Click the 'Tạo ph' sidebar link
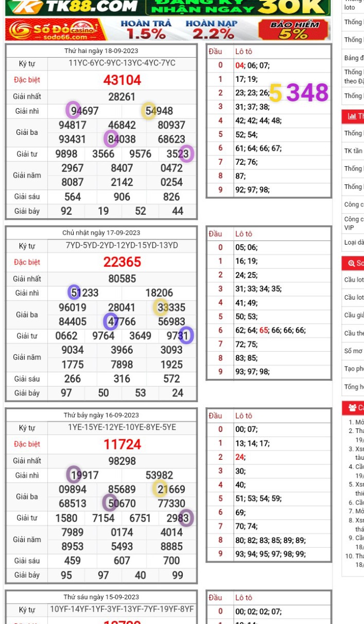This screenshot has width=364, height=624. click(x=354, y=369)
